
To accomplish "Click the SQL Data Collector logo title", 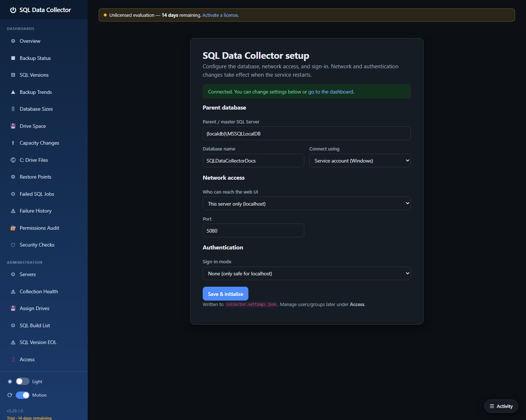I will coord(41,10).
